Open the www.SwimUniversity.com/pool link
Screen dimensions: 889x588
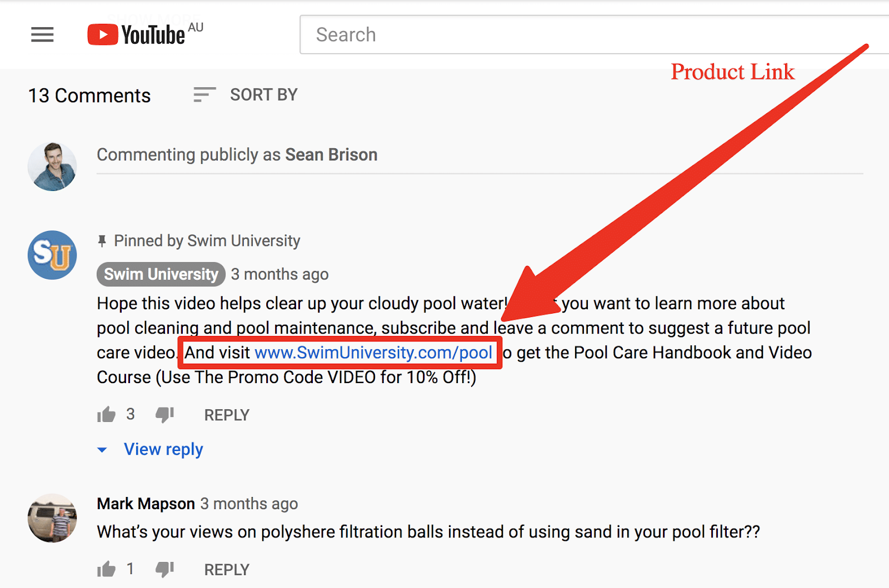coord(373,353)
